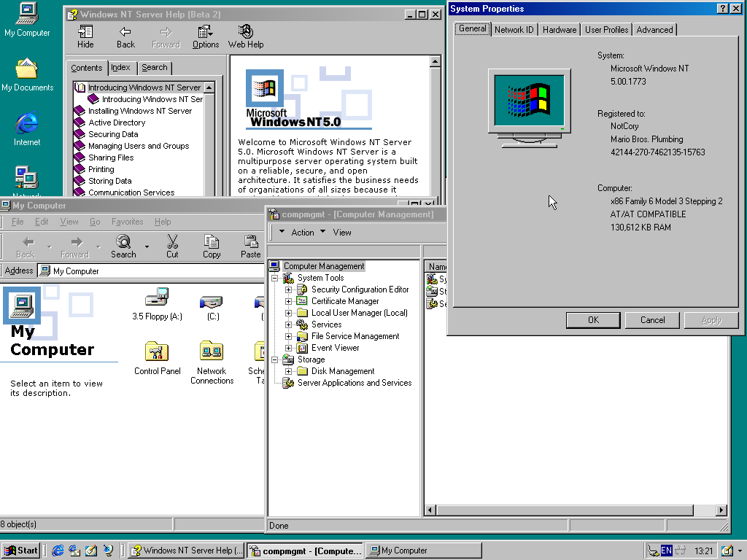Click the Copy toolbar icon
The image size is (747, 560).
[212, 242]
